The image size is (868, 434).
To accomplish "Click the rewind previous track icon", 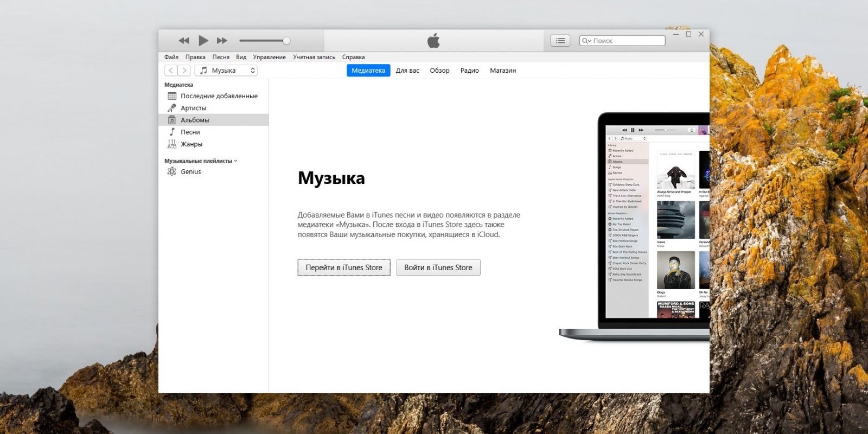I will (x=184, y=41).
